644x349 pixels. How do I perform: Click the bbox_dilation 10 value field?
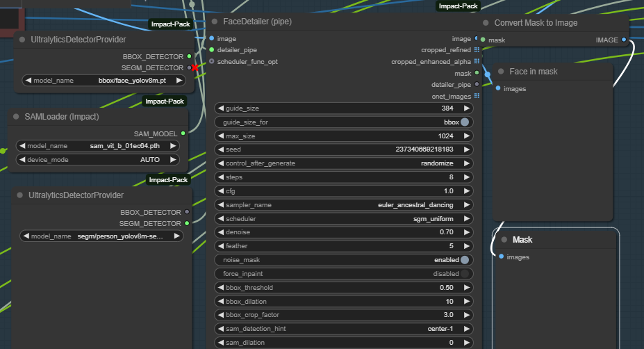(x=344, y=301)
